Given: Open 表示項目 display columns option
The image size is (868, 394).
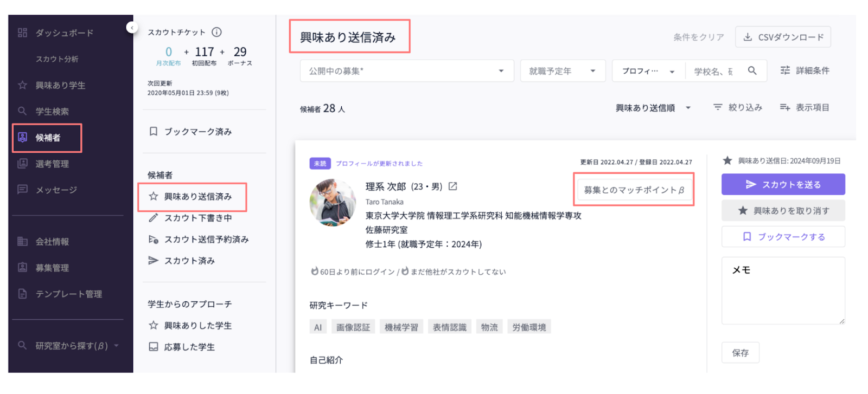Looking at the screenshot, I should pos(805,107).
